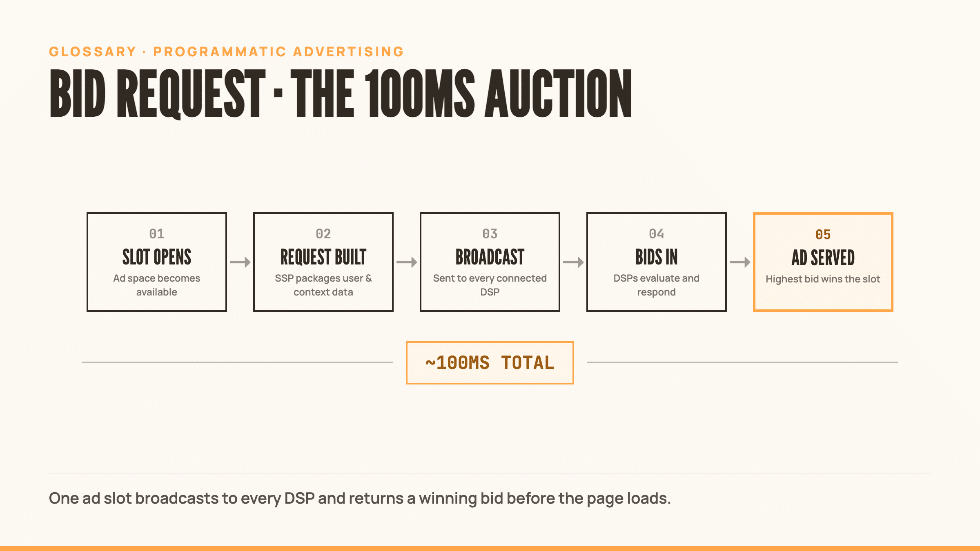This screenshot has height=551, width=980.
Task: Select the 03 Broadcast step box
Action: point(490,262)
